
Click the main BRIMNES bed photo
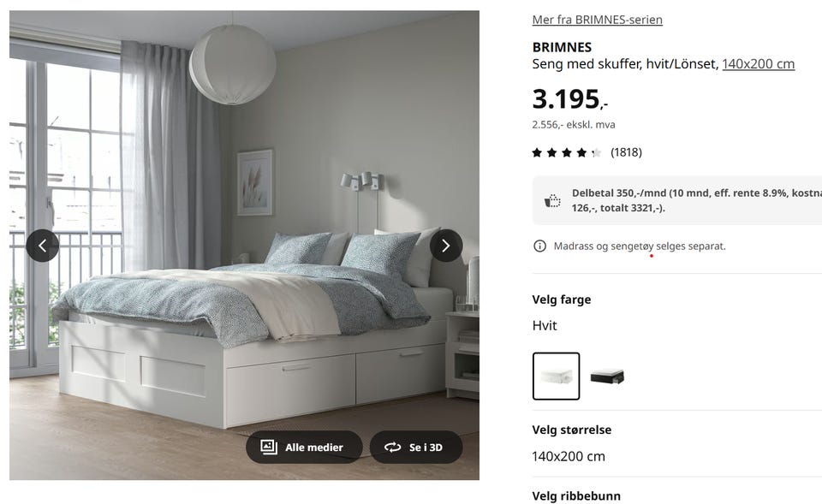244,246
